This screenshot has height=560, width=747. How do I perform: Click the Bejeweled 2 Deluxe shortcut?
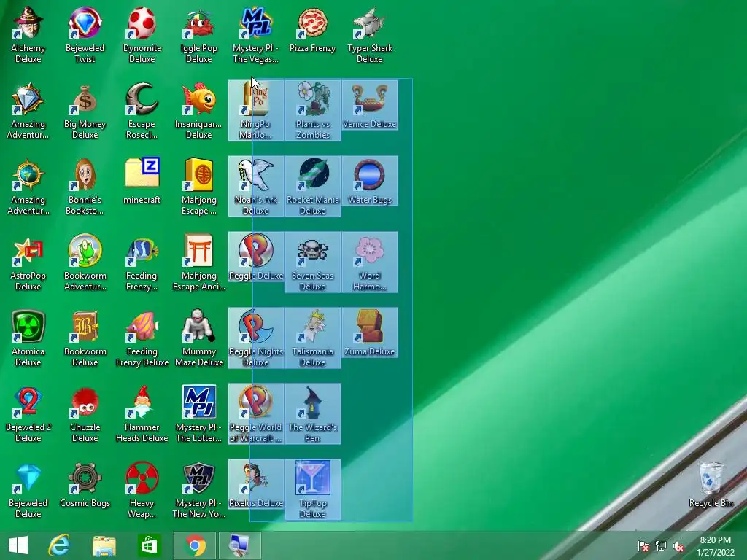(x=28, y=414)
